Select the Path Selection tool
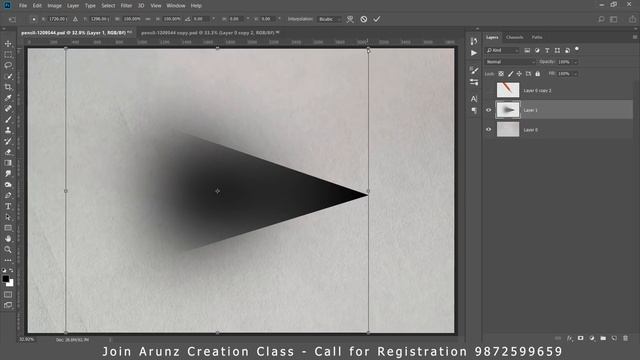 coord(8,217)
